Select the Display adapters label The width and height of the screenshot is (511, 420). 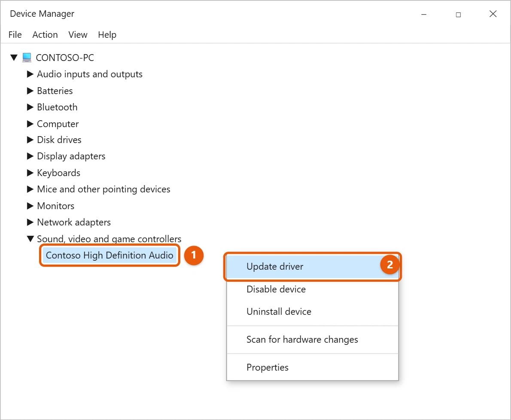click(71, 156)
